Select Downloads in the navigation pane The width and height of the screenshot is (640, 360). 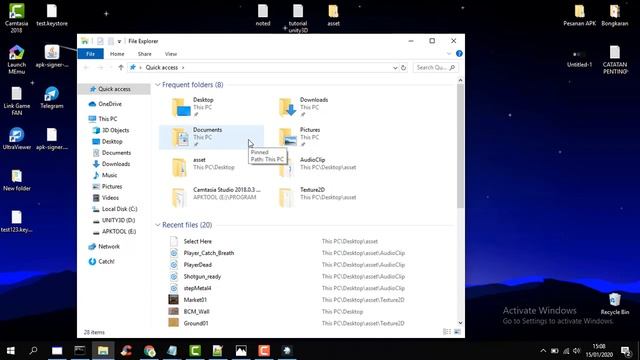(x=116, y=164)
